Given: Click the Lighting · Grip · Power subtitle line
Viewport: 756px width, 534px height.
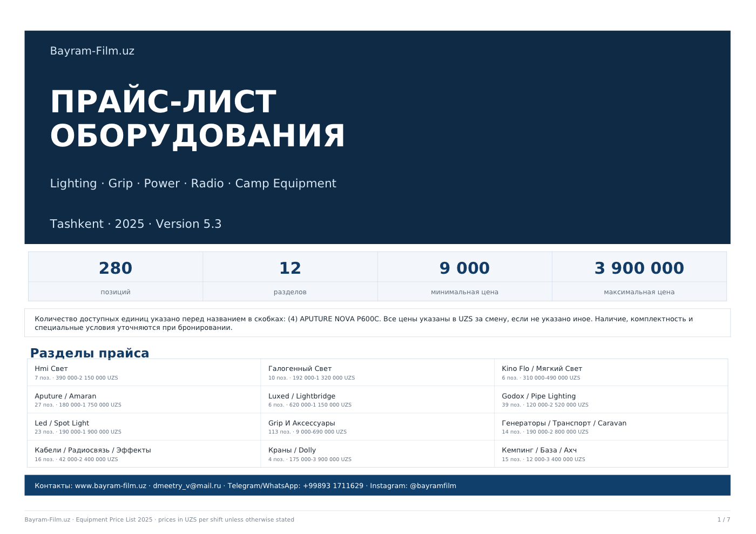Looking at the screenshot, I should click(193, 184).
